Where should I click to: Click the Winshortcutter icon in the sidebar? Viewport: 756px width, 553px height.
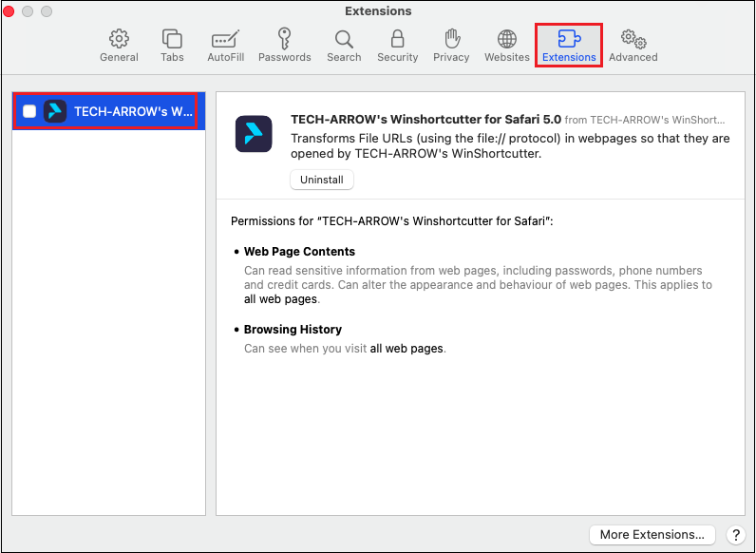(x=55, y=111)
